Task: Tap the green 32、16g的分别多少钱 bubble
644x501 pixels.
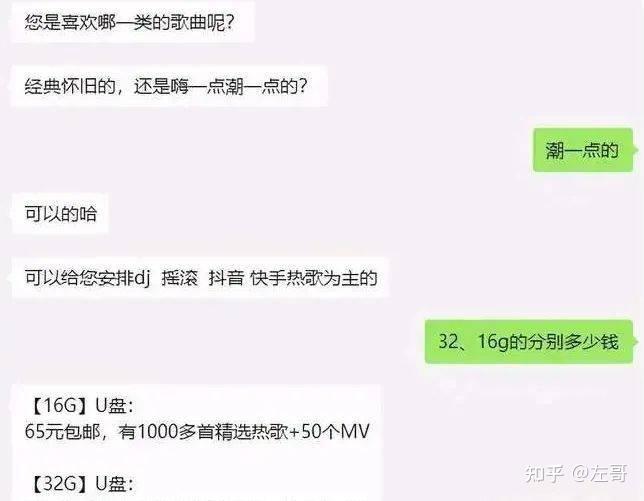Action: click(529, 342)
